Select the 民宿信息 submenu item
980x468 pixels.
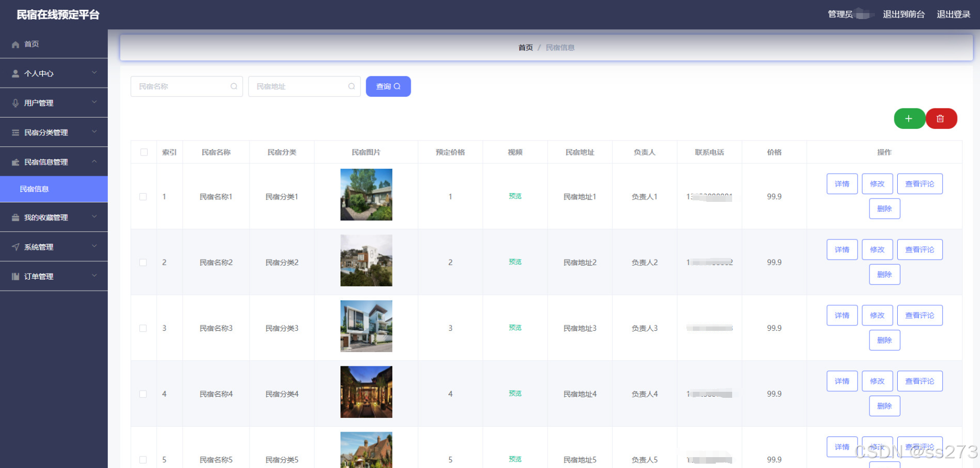pos(54,189)
